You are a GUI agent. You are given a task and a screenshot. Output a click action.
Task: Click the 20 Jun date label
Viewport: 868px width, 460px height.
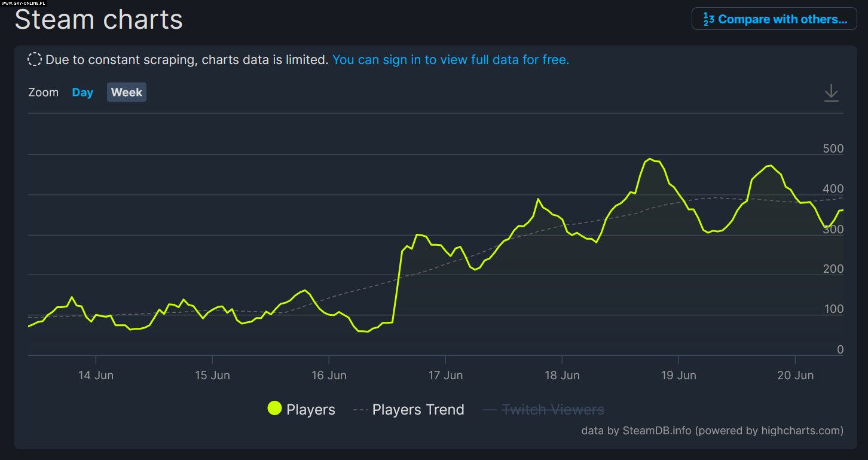795,375
